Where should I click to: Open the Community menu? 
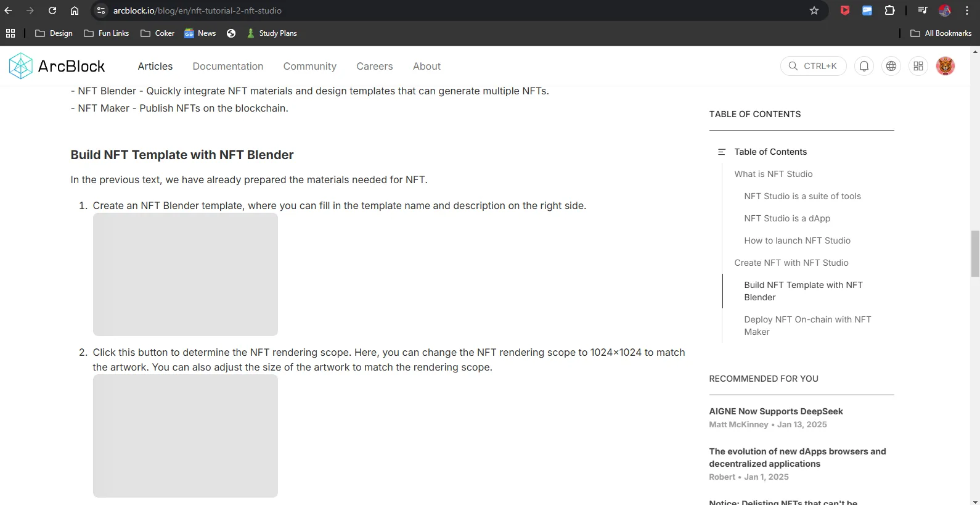coord(310,66)
